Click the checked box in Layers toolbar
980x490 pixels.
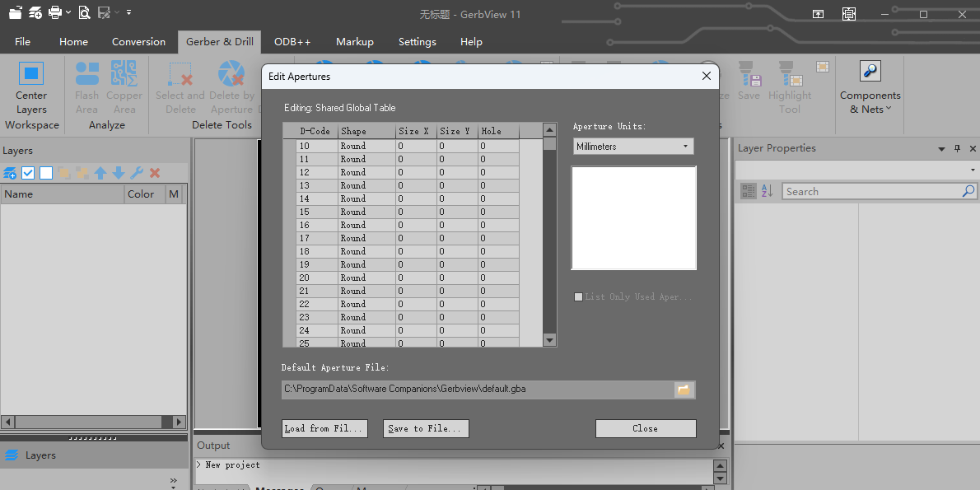28,173
